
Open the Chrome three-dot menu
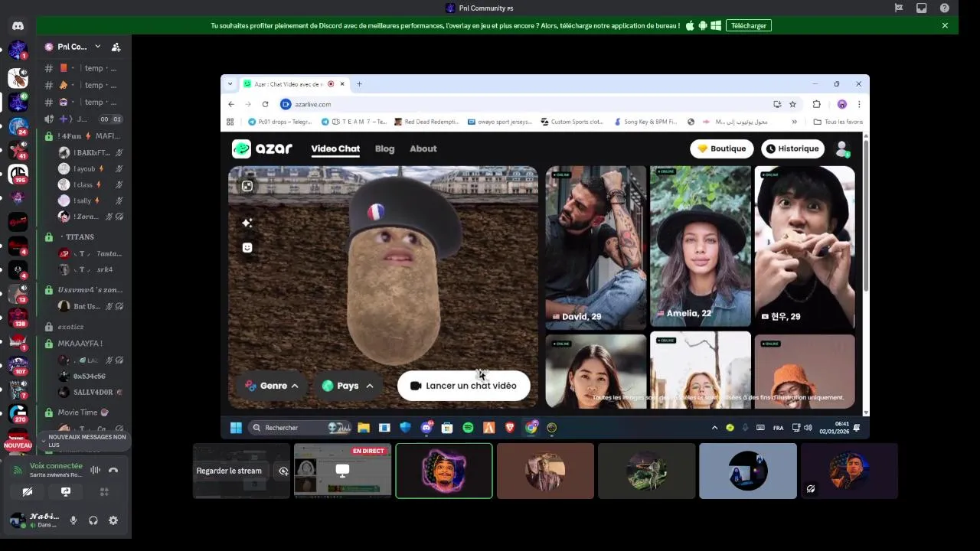[858, 104]
